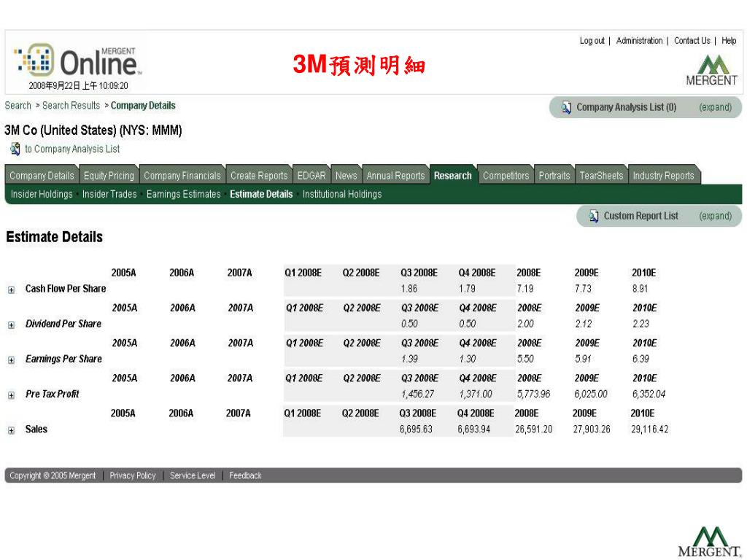Open the Help link
The image size is (747, 560).
pos(729,41)
